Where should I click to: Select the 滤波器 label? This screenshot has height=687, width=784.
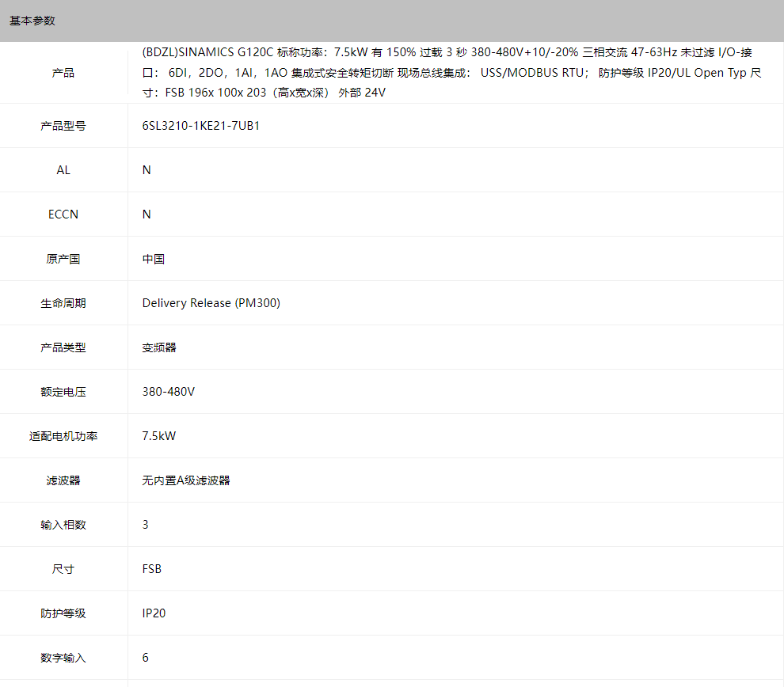point(63,480)
